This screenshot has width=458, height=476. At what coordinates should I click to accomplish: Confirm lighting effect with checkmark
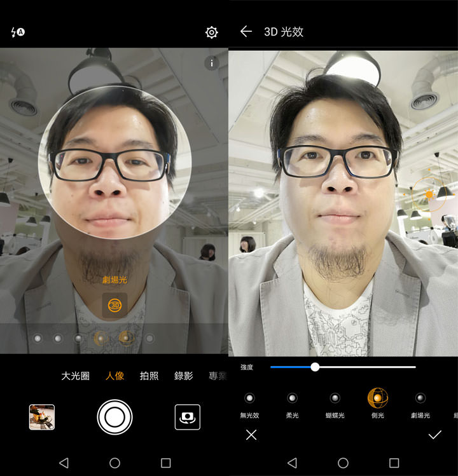point(435,435)
